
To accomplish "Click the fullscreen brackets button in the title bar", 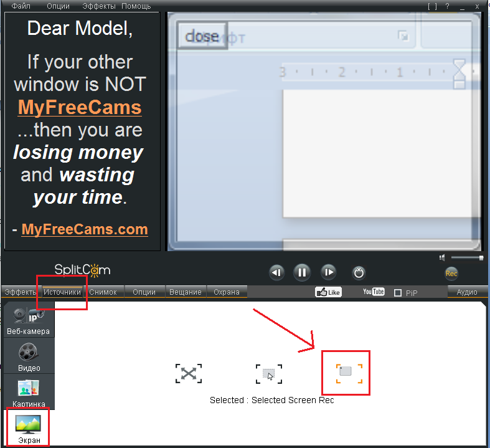I will click(x=433, y=6).
